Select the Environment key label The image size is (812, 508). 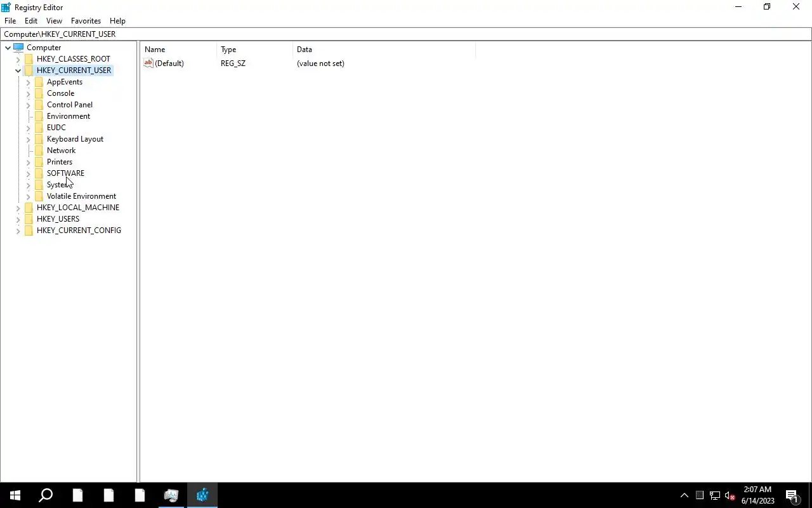pyautogui.click(x=69, y=116)
